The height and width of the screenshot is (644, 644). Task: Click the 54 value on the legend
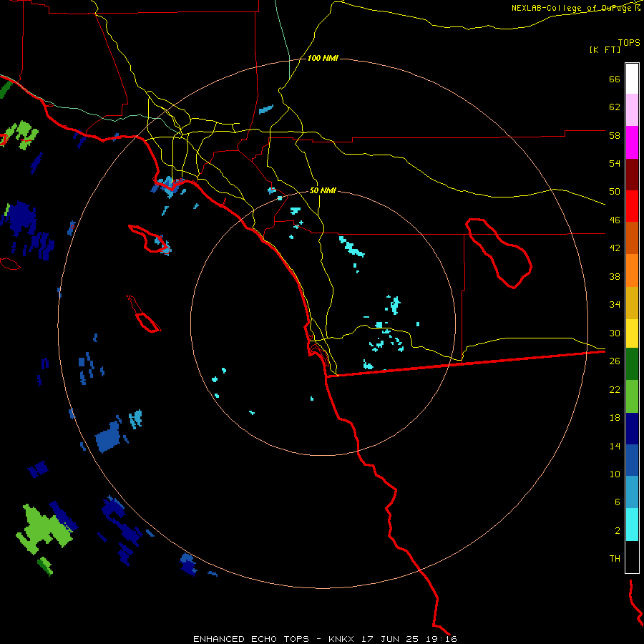click(x=615, y=163)
